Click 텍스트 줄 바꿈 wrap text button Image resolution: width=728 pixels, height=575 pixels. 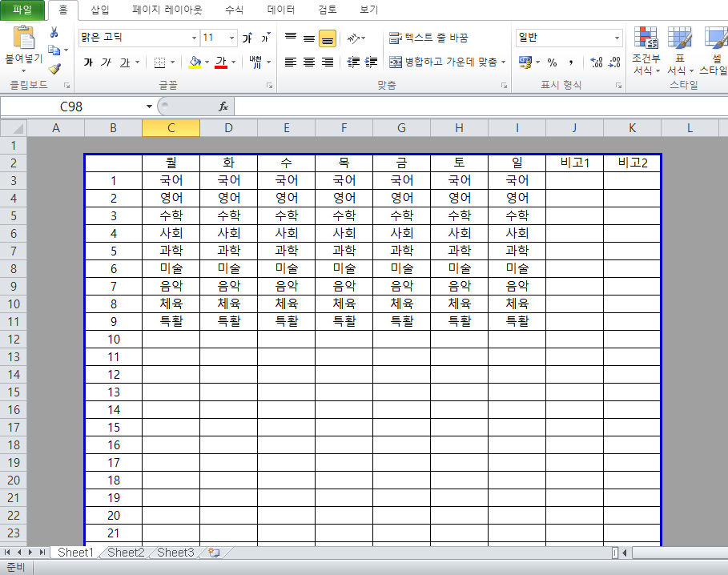coord(428,38)
